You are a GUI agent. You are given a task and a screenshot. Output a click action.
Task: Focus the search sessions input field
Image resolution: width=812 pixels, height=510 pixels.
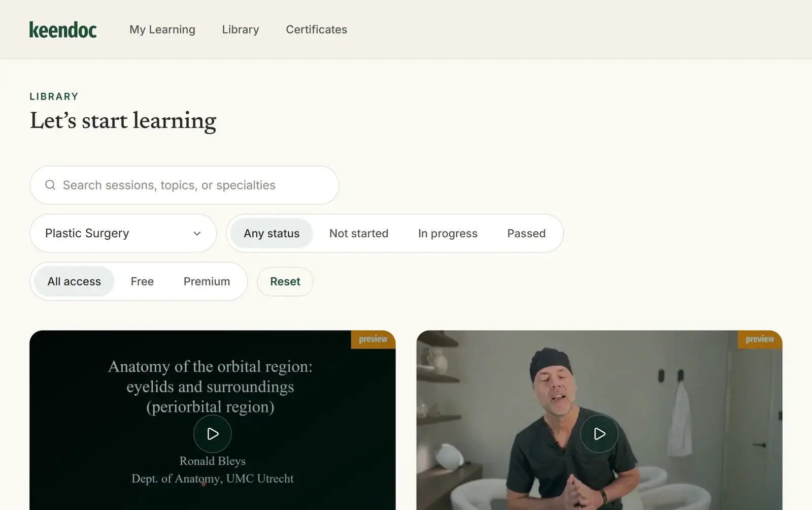coord(184,185)
